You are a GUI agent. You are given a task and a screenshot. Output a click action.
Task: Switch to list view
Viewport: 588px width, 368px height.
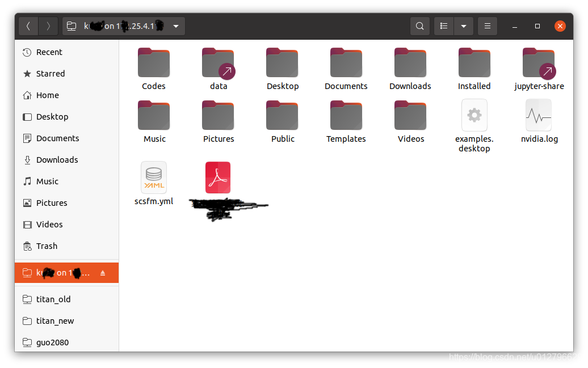pyautogui.click(x=444, y=26)
